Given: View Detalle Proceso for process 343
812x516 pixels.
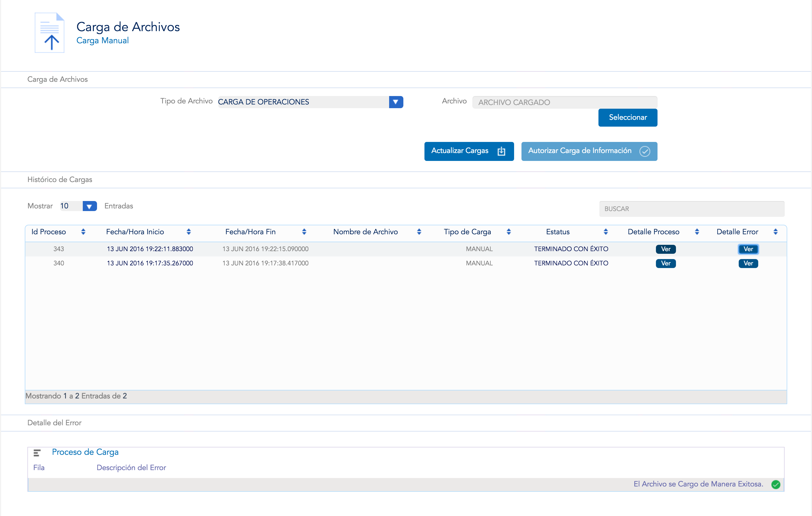Looking at the screenshot, I should 666,249.
